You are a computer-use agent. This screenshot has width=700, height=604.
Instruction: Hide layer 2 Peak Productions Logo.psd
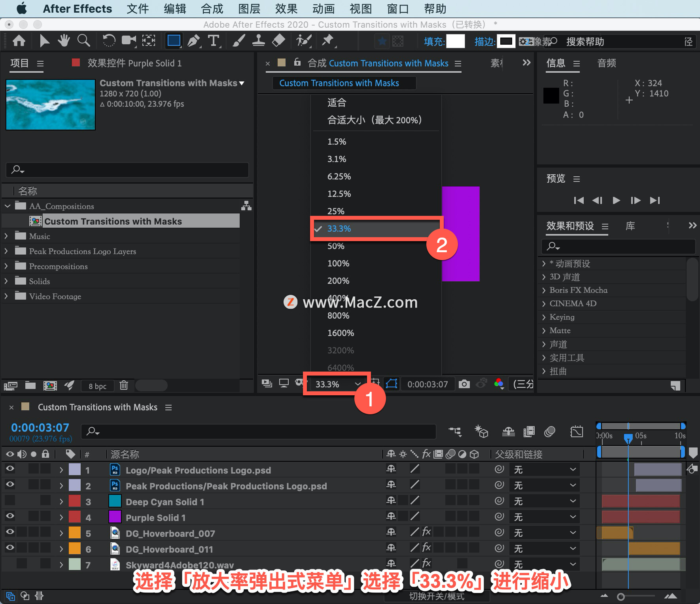pos(10,485)
